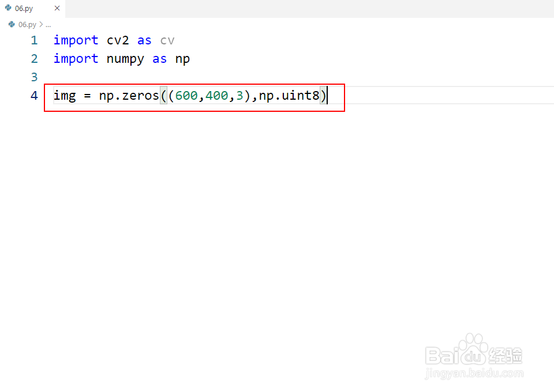The height and width of the screenshot is (392, 554).
Task: Click the 'as' keyword on line 1
Action: pos(144,40)
